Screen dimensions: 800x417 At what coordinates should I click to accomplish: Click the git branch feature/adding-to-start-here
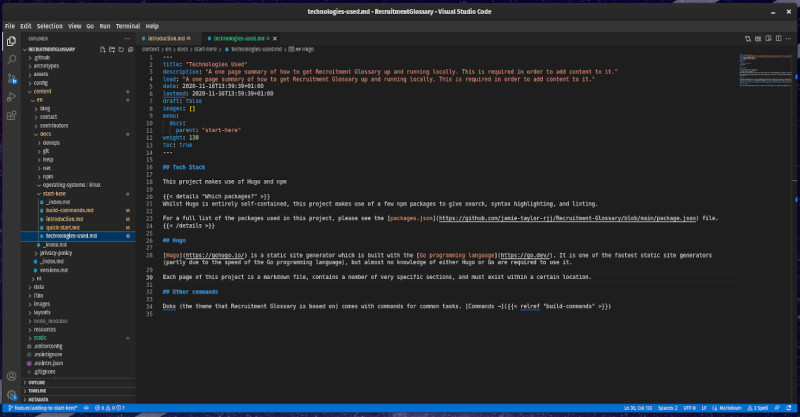point(43,408)
